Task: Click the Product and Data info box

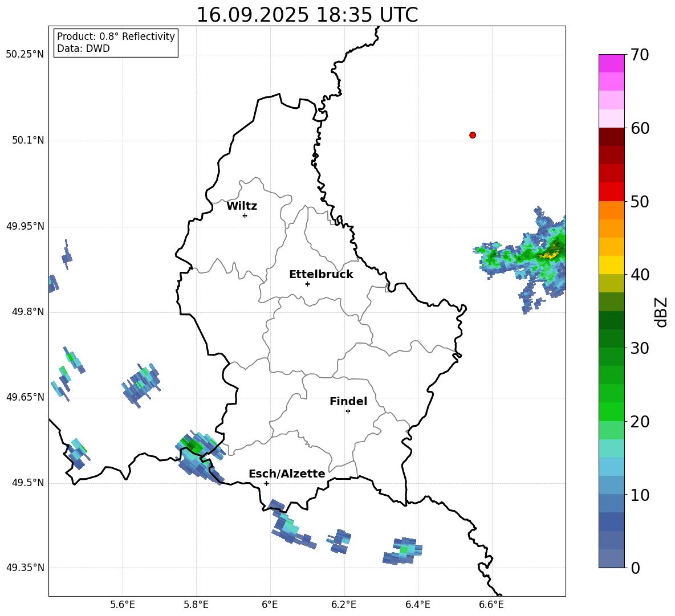Action: coord(116,43)
